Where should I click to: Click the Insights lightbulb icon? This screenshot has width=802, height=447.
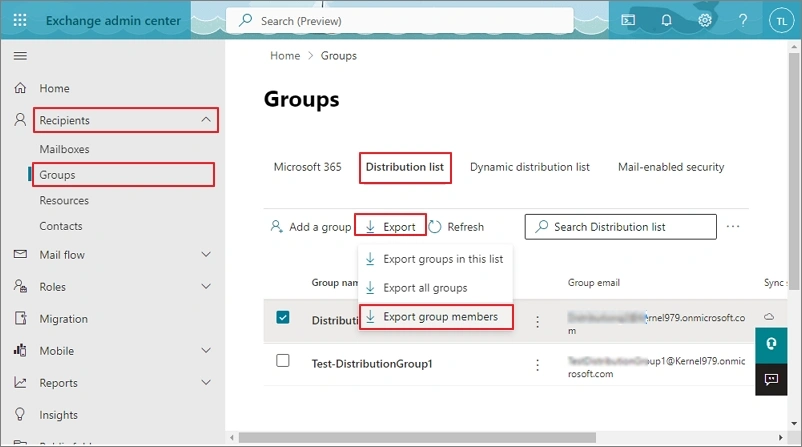pyautogui.click(x=20, y=414)
